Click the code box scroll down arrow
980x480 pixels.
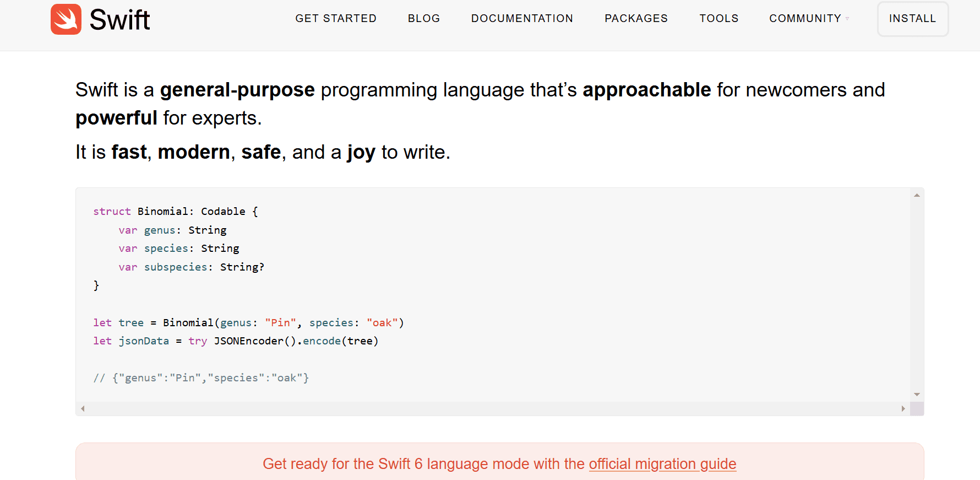coord(917,395)
